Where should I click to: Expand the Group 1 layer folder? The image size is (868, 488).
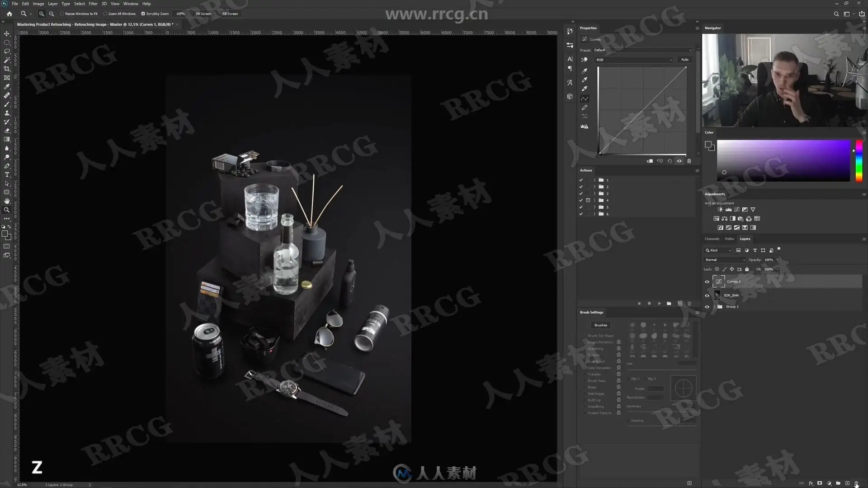point(714,307)
